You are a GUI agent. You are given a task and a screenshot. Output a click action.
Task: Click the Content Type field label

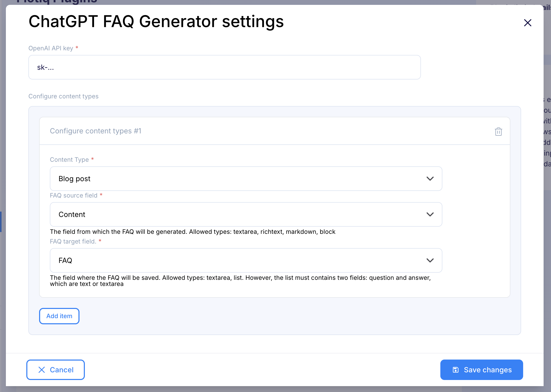(69, 160)
